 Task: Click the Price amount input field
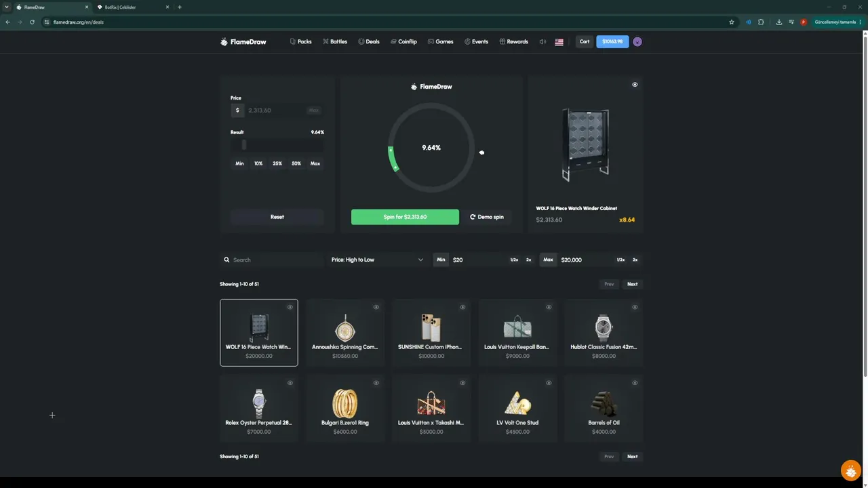[x=277, y=110]
